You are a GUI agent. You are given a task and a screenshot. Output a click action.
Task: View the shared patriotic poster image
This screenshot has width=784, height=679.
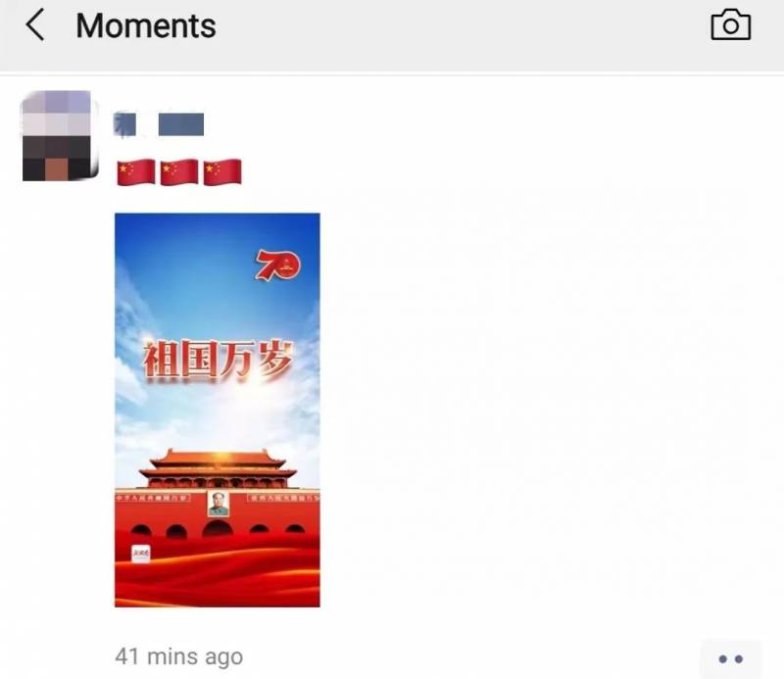click(217, 410)
